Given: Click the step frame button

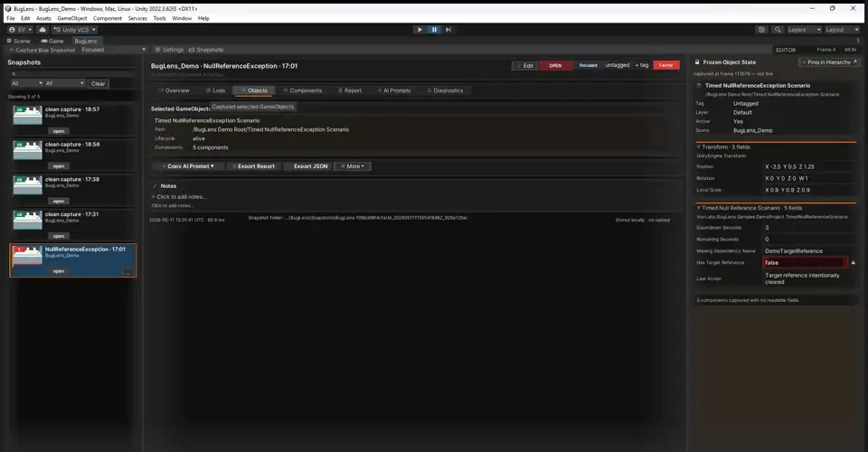Looking at the screenshot, I should click(448, 29).
